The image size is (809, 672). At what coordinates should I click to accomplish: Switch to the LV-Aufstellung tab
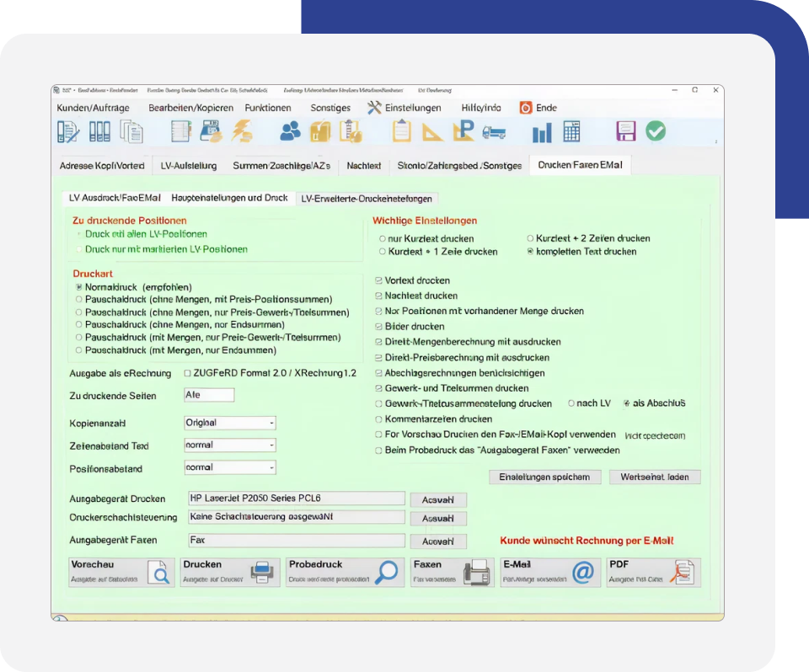pyautogui.click(x=189, y=166)
